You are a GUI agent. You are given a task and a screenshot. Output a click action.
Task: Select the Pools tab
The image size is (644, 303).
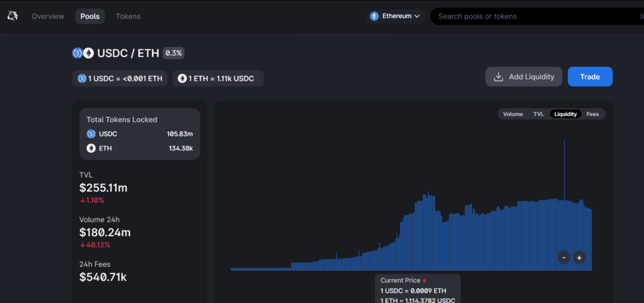[x=90, y=16]
